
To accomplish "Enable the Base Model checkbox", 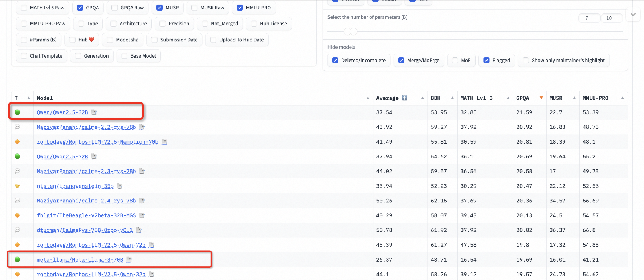I will 125,56.
